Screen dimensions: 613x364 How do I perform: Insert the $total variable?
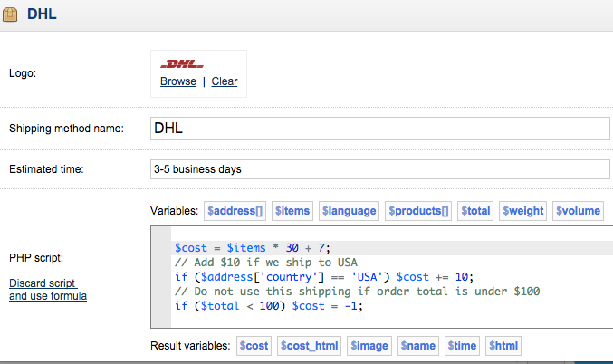pos(475,211)
